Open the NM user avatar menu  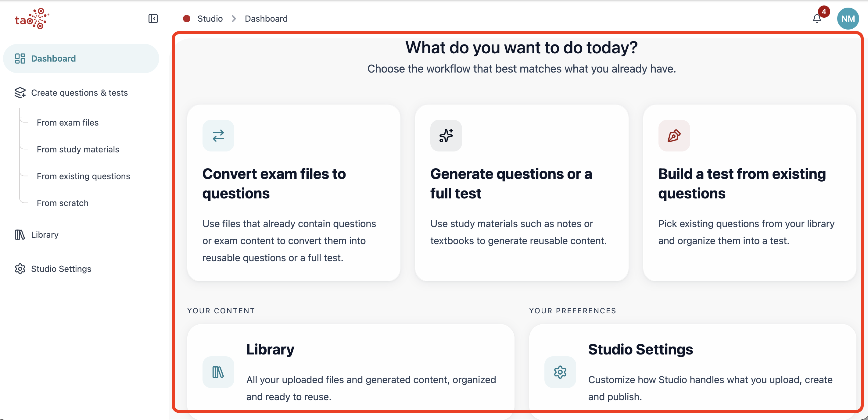pyautogui.click(x=848, y=19)
